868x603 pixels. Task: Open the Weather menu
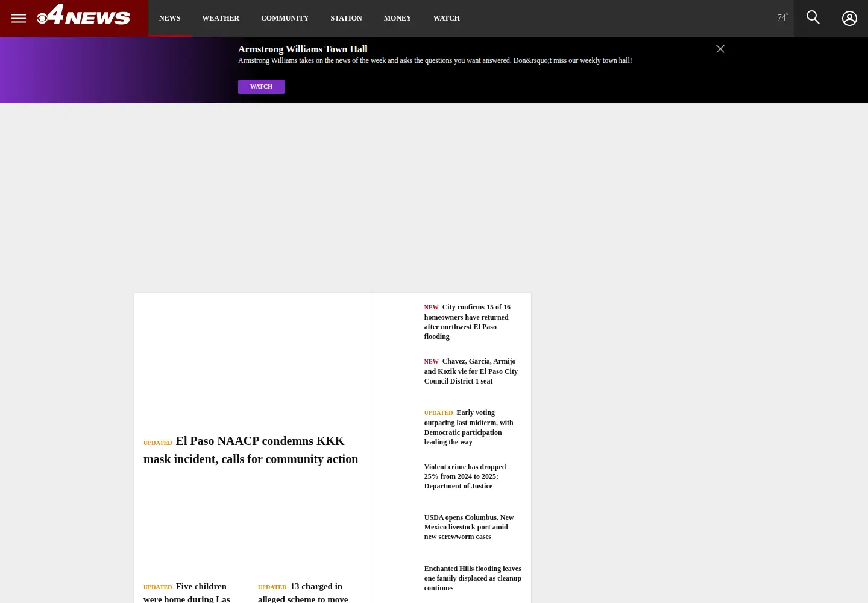click(x=221, y=18)
